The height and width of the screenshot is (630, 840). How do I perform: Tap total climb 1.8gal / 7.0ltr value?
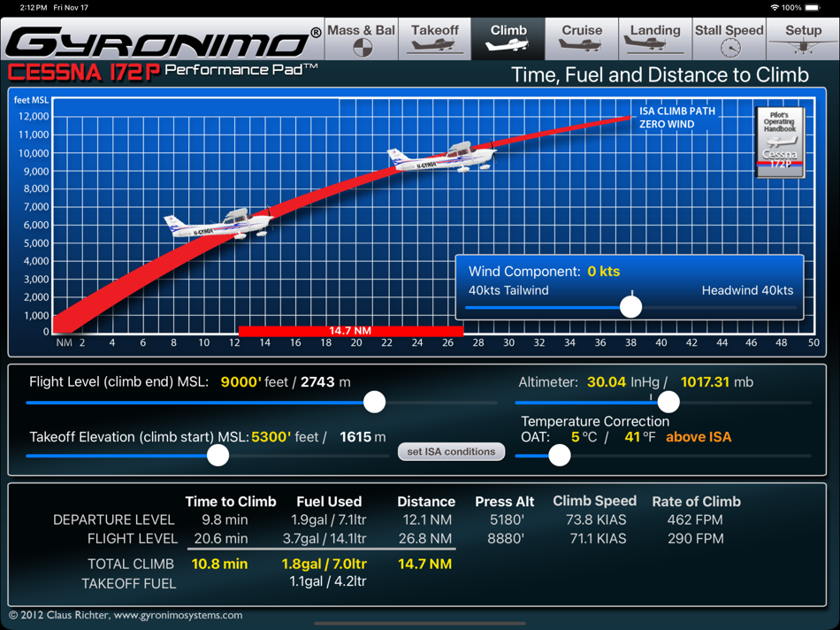coord(325,564)
